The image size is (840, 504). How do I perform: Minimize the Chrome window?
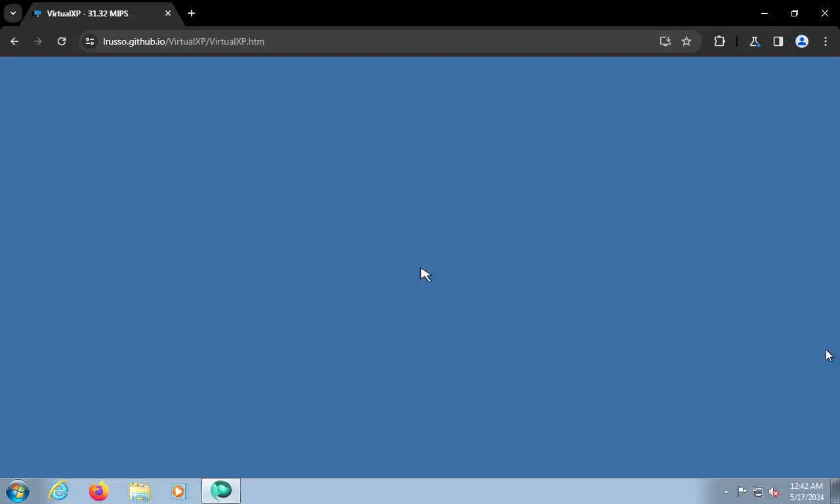(765, 13)
